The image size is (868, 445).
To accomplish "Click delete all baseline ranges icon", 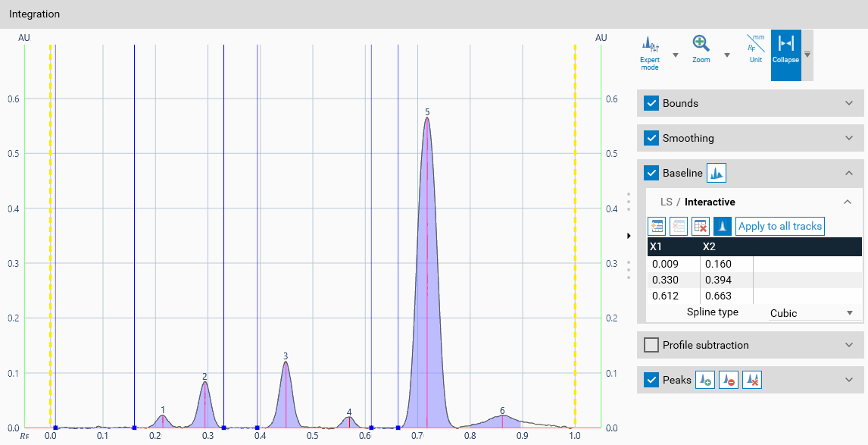I will click(701, 226).
